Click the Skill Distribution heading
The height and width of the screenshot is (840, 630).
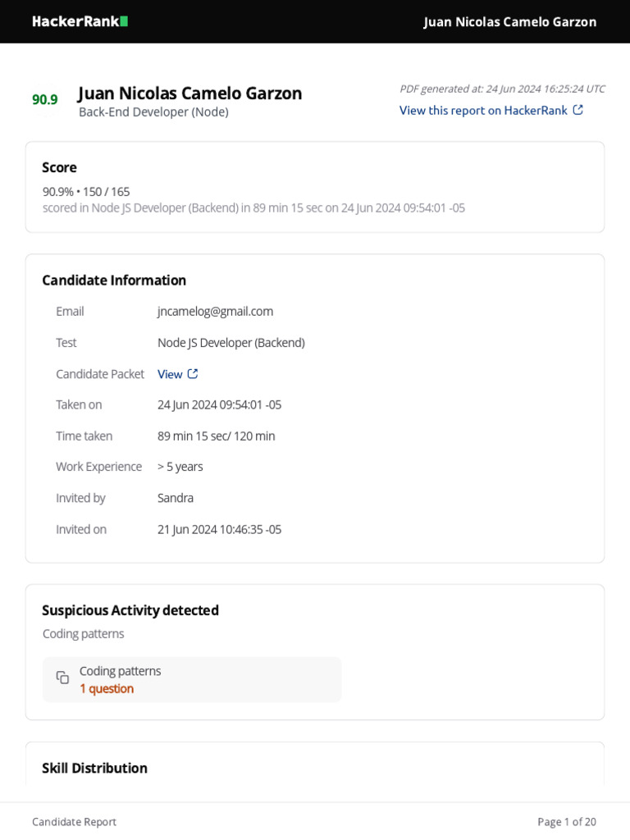pos(95,768)
